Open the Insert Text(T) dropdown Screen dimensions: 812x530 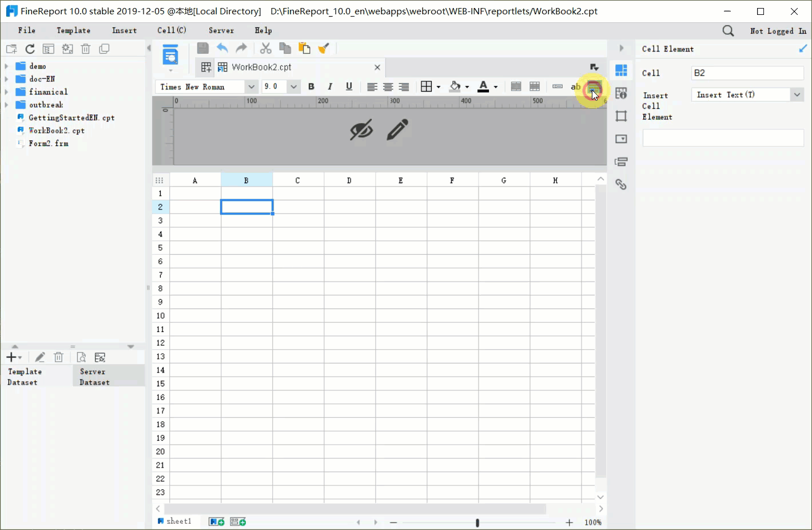coord(797,94)
